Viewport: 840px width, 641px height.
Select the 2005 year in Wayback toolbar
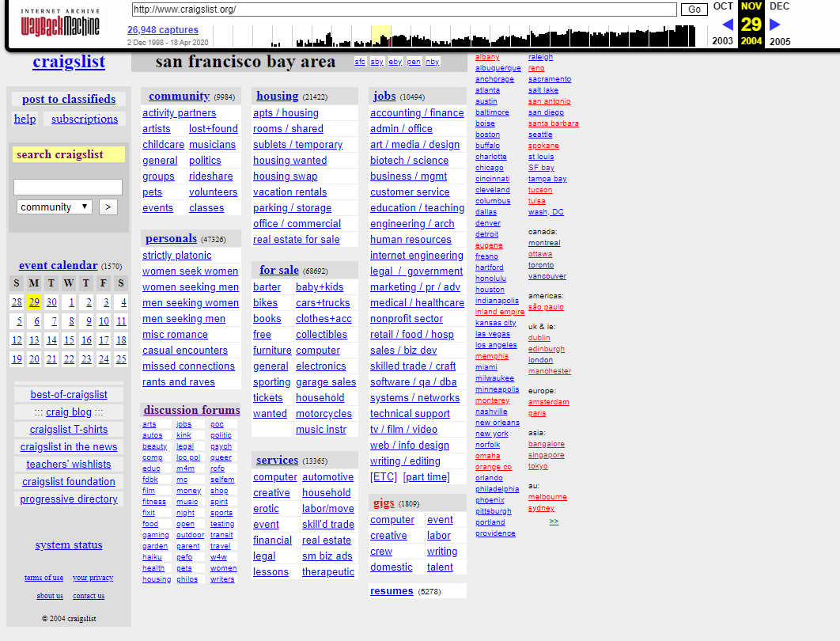tap(779, 41)
